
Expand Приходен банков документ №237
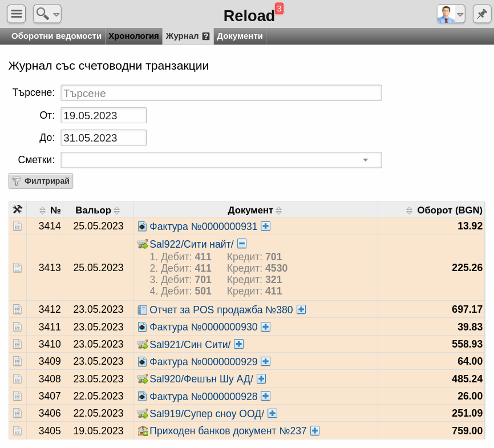[x=315, y=431]
